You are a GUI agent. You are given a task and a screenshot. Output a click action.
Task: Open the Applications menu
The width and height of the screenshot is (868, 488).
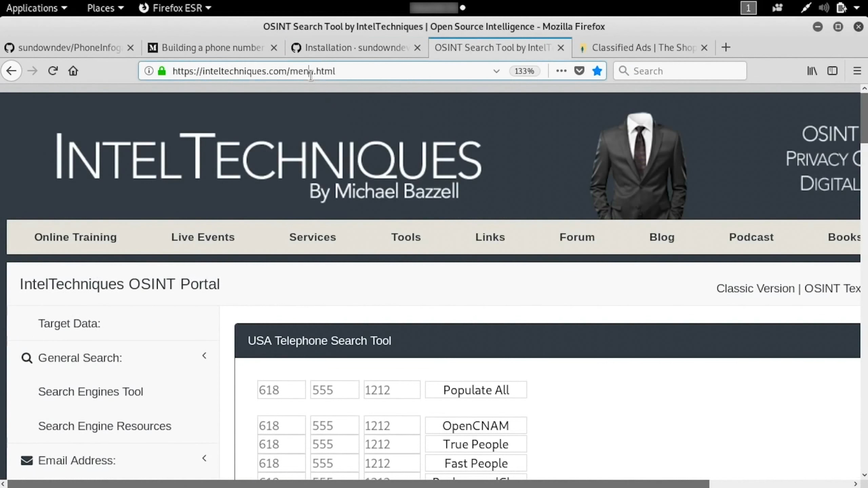(37, 8)
